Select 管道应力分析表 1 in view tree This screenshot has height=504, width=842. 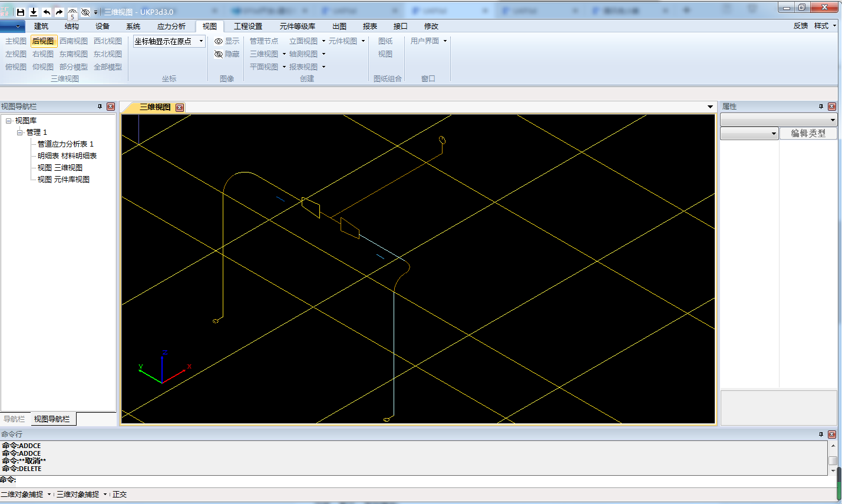tap(65, 144)
